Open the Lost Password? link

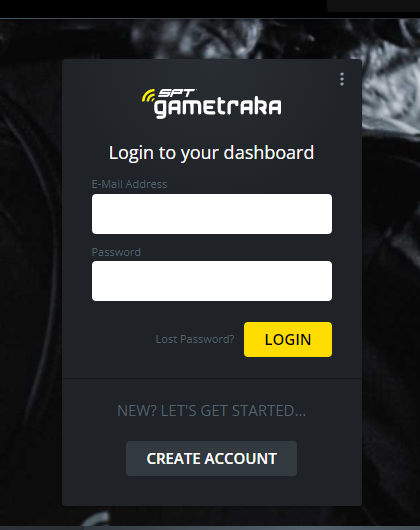coord(195,339)
